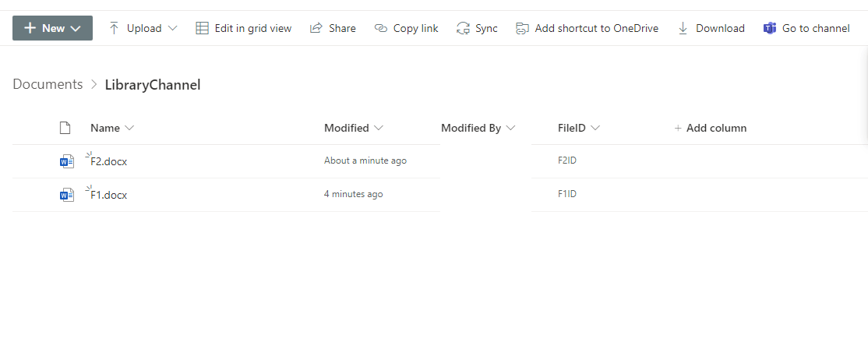Navigate to Documents in the breadcrumb
This screenshot has width=868, height=360.
[48, 84]
